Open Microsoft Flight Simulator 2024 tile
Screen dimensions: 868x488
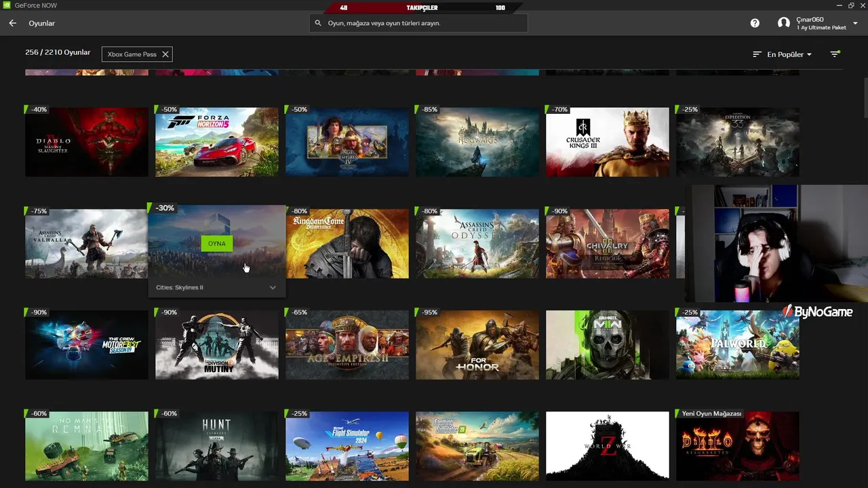(347, 446)
